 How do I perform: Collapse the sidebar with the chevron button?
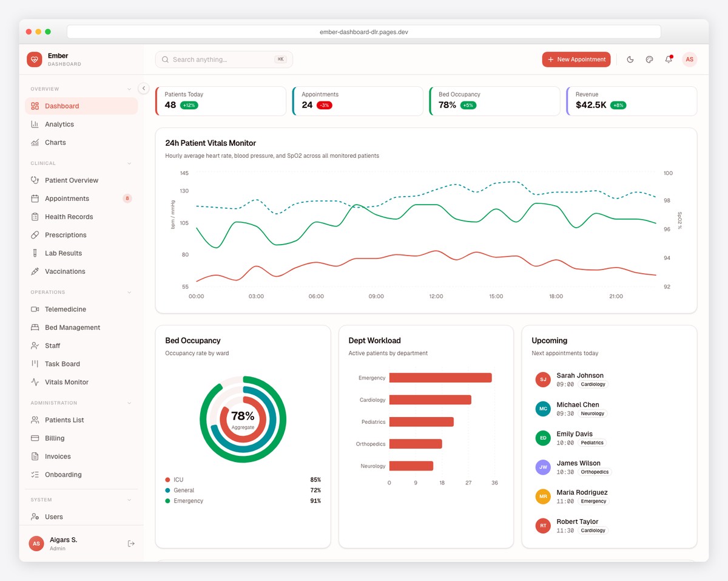click(143, 88)
